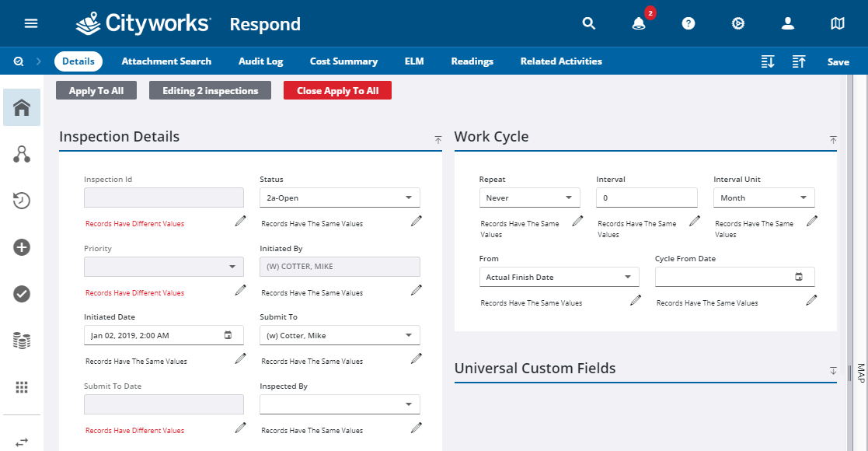
Task: Open the map icon in header
Action: click(838, 23)
